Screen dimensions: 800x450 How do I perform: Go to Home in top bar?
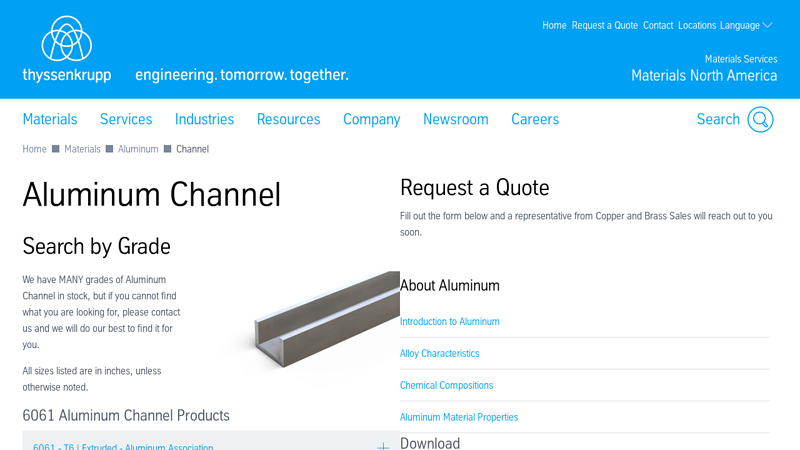554,26
